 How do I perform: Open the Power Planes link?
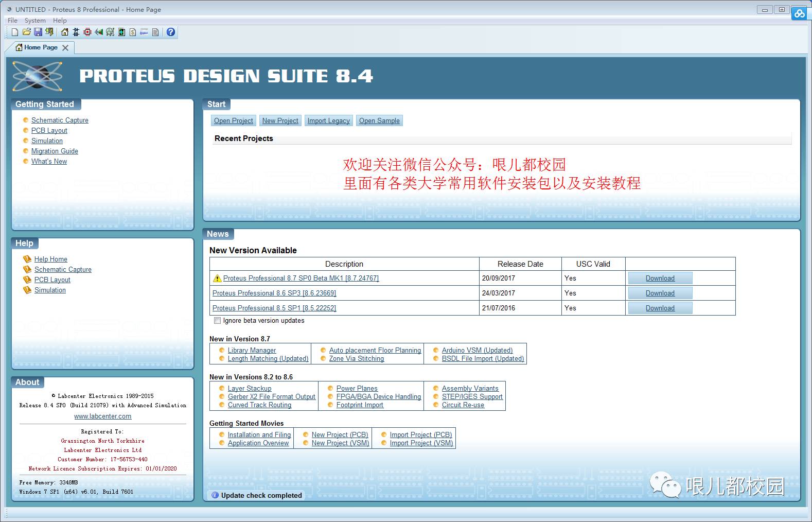point(357,388)
